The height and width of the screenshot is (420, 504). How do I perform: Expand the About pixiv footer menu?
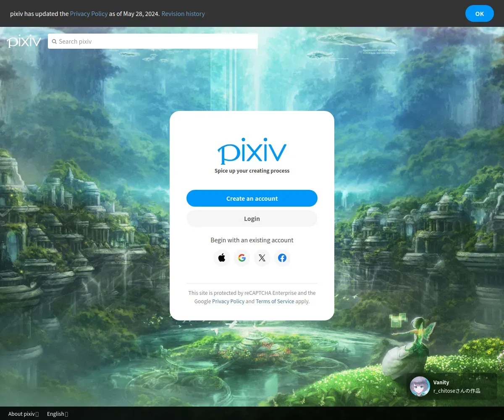24,414
